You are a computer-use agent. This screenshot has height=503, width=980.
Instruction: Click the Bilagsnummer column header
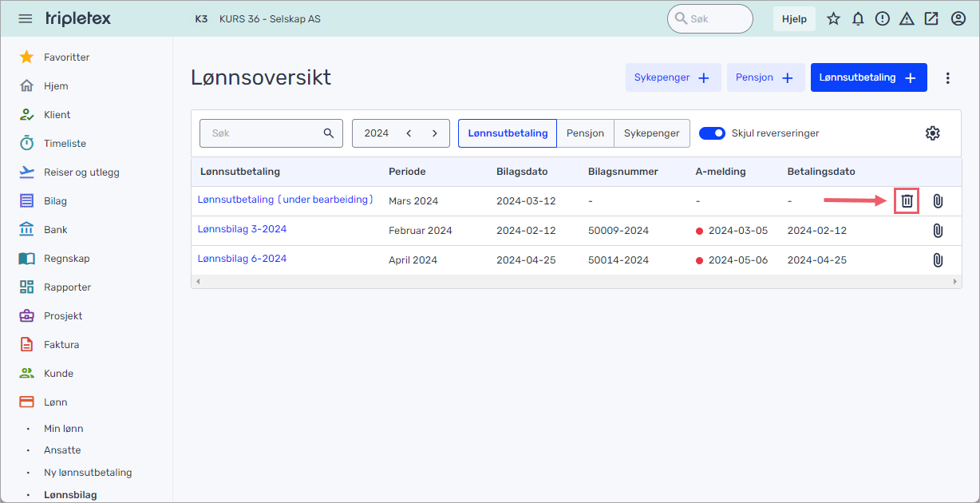pyautogui.click(x=623, y=172)
